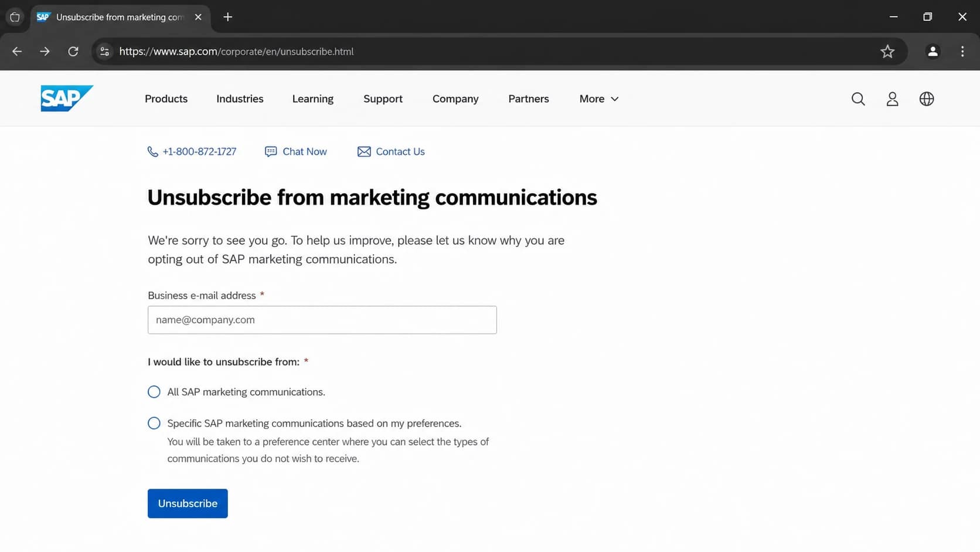Open the Support menu
980x552 pixels.
click(383, 99)
